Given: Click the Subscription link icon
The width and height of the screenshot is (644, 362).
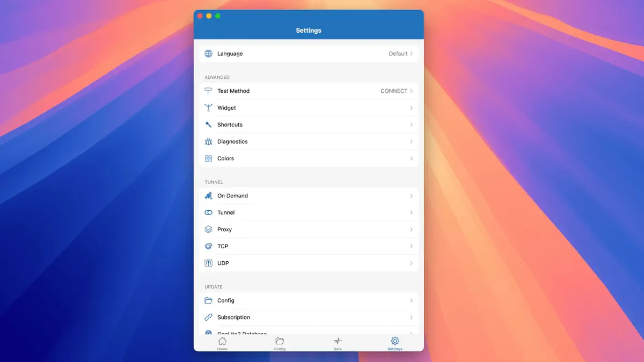Looking at the screenshot, I should pos(208,317).
